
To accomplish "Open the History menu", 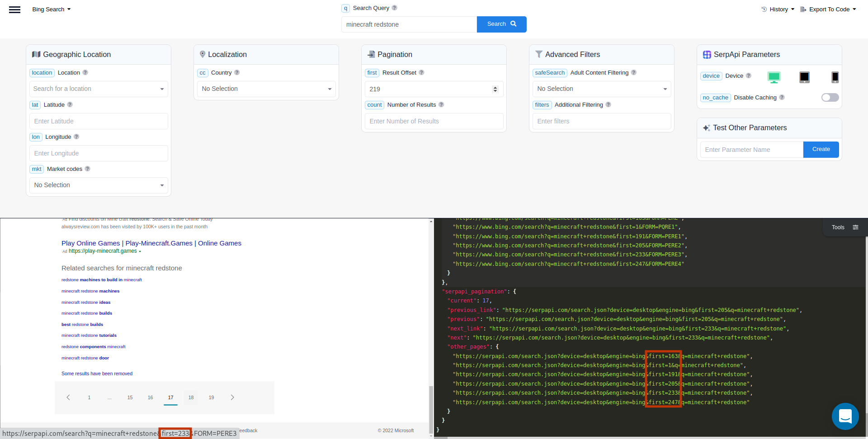I will tap(777, 9).
